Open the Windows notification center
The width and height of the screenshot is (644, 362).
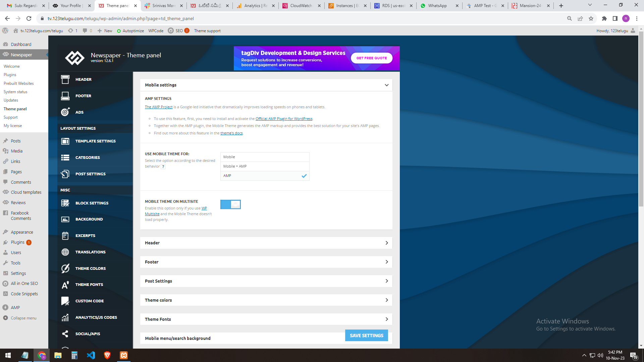(634, 355)
